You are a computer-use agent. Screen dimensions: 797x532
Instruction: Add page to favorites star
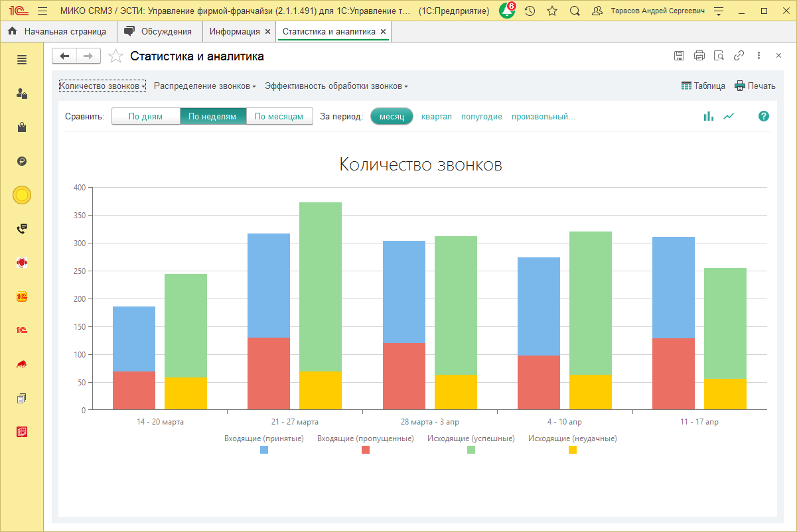point(116,56)
